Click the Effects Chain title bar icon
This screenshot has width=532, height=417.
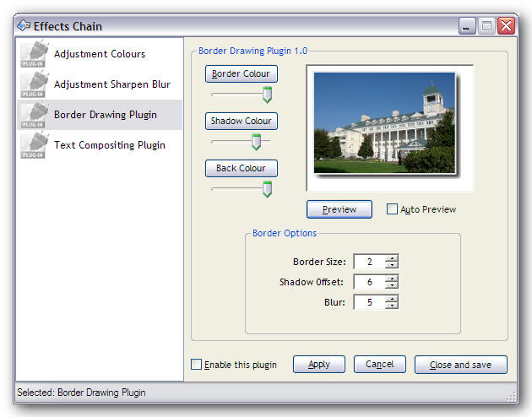click(24, 26)
